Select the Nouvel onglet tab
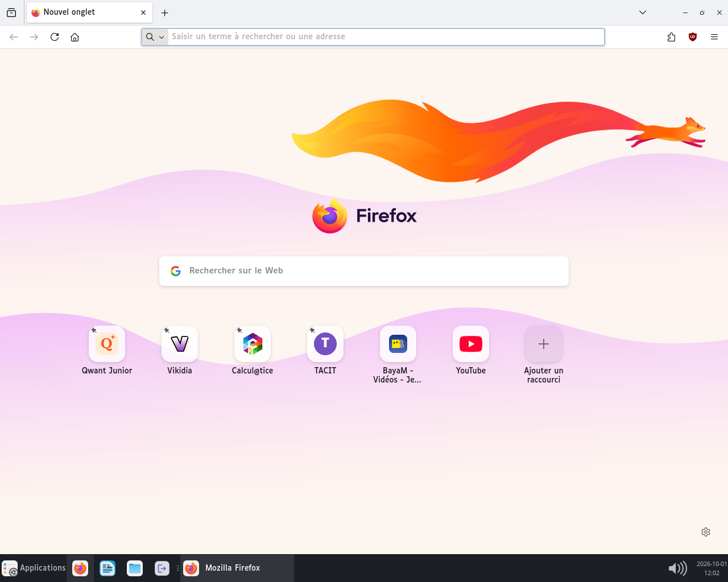 89,13
